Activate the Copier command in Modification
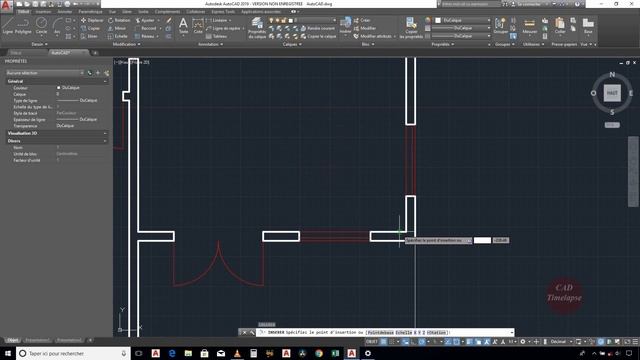This screenshot has height=360, width=640. [91, 28]
